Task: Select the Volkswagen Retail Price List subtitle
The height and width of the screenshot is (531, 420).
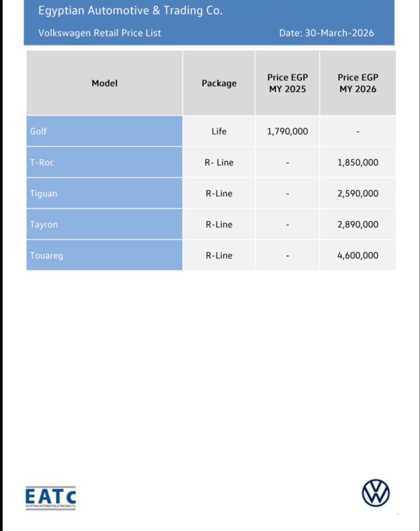Action: pos(100,33)
